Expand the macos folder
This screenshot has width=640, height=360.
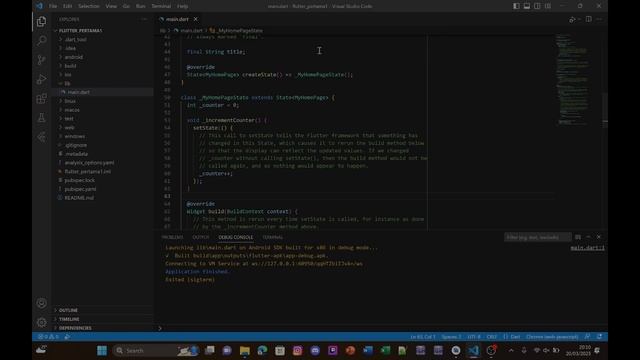(72, 110)
